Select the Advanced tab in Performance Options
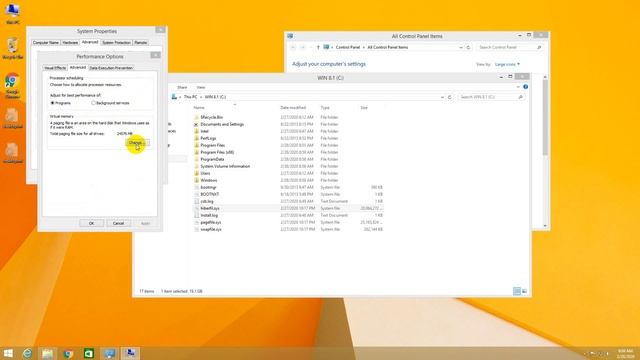This screenshot has height=360, width=640. click(78, 67)
